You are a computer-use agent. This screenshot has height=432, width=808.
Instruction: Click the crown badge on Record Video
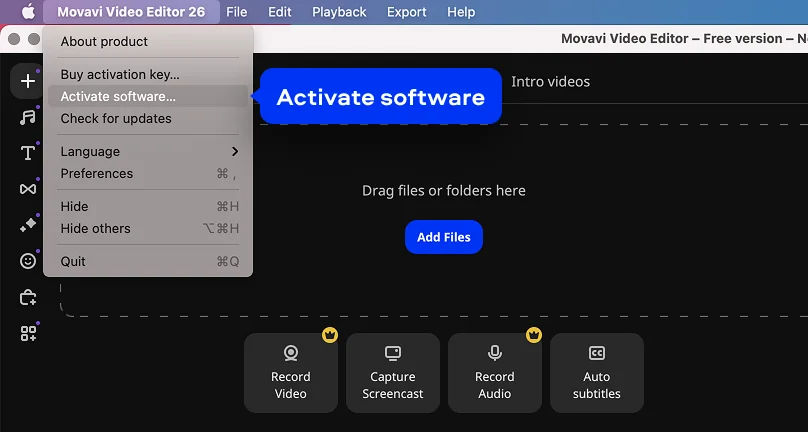(x=330, y=335)
